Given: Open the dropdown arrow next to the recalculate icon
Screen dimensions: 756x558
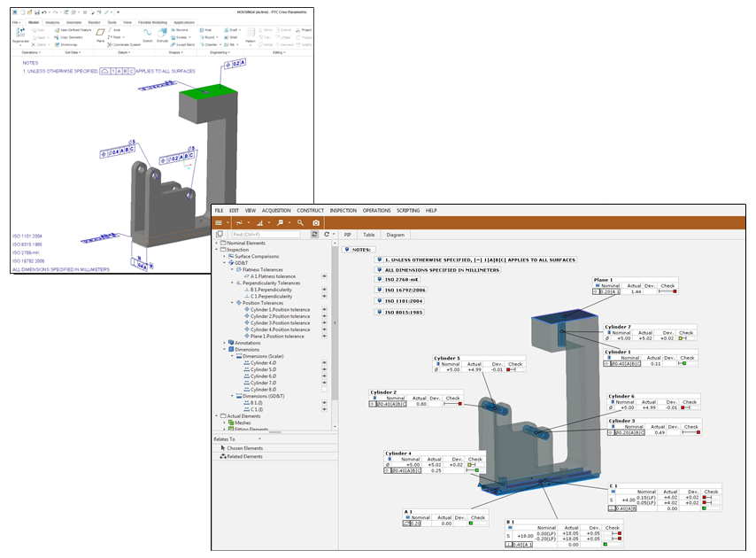Looking at the screenshot, I should pyautogui.click(x=334, y=235).
